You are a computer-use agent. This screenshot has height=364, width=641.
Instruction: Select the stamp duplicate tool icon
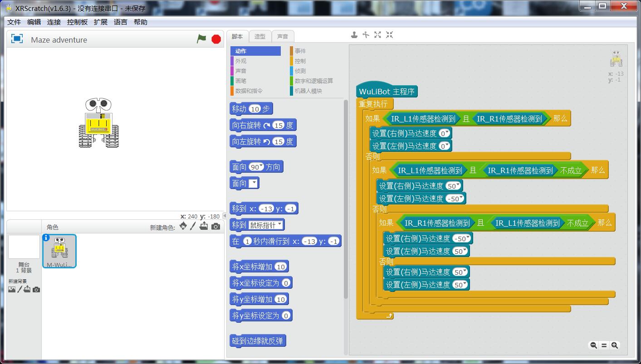[x=354, y=35]
